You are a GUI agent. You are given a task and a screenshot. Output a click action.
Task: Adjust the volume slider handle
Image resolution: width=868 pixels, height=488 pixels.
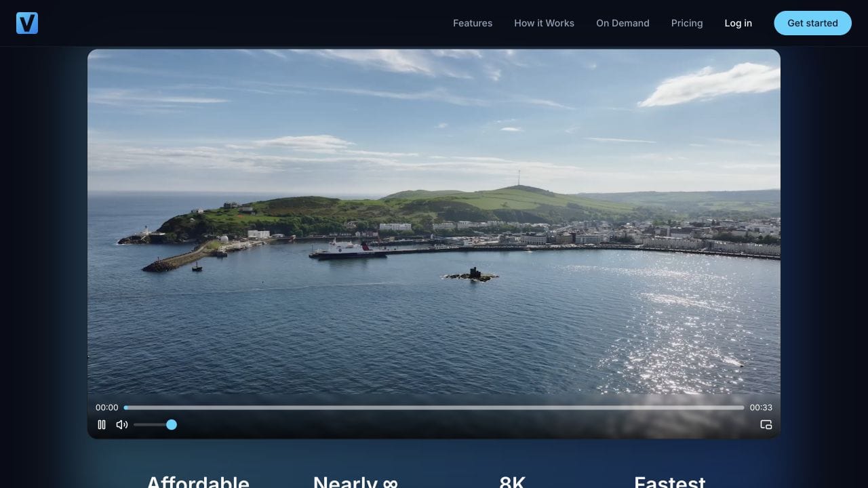172,425
